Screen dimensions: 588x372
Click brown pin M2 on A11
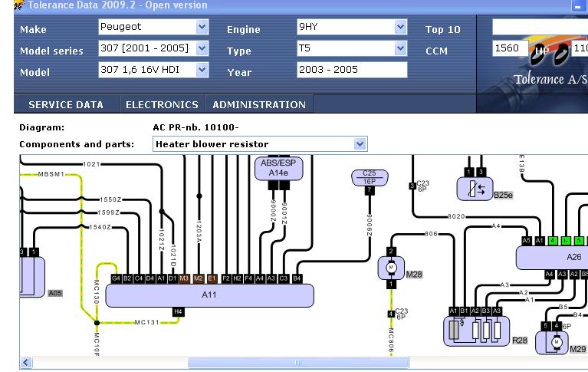click(x=199, y=278)
